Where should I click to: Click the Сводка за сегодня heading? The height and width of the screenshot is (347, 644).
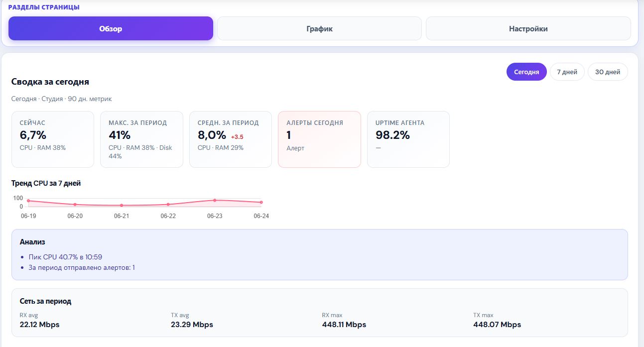click(x=50, y=82)
